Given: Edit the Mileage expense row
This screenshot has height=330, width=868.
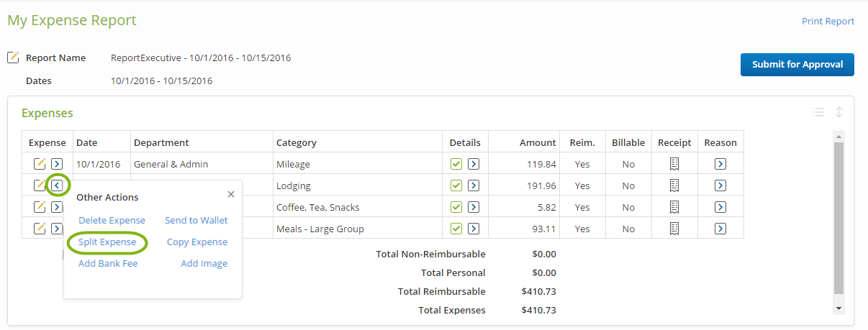Looking at the screenshot, I should click(40, 164).
